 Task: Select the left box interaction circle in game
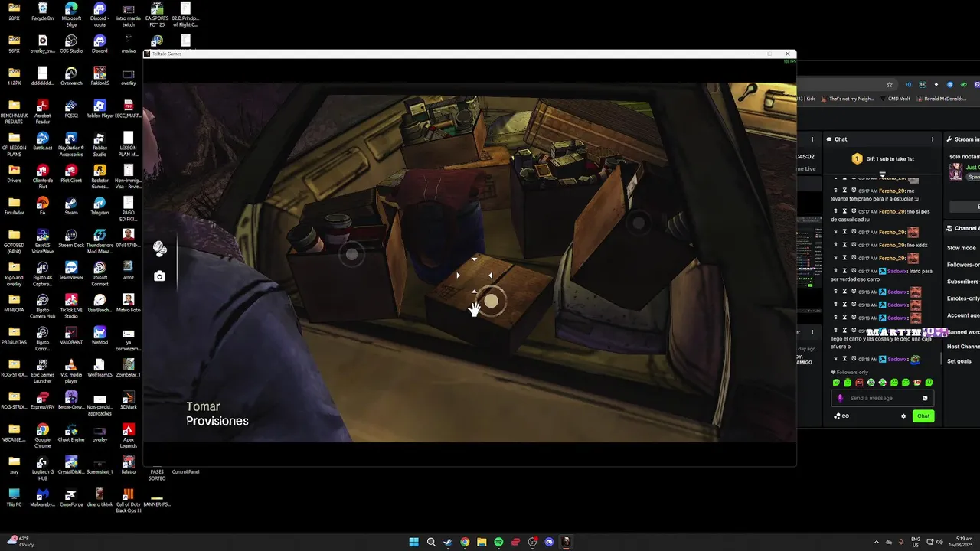tap(351, 255)
